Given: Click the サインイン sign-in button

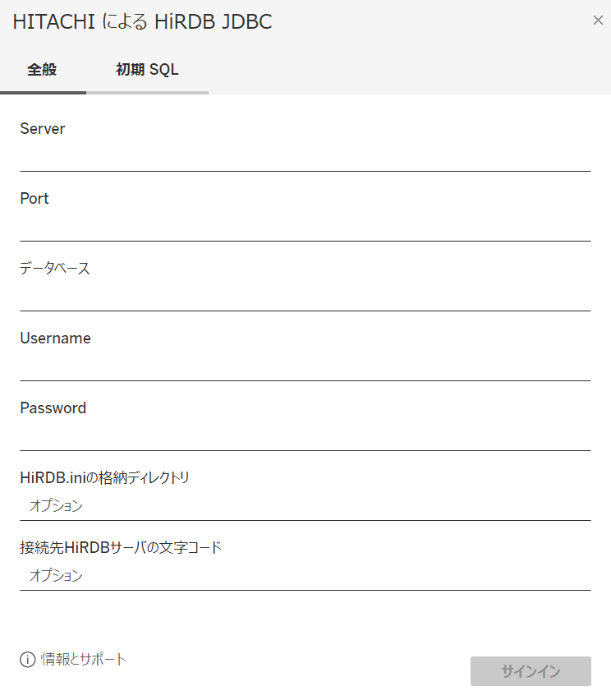Looking at the screenshot, I should pyautogui.click(x=530, y=671).
